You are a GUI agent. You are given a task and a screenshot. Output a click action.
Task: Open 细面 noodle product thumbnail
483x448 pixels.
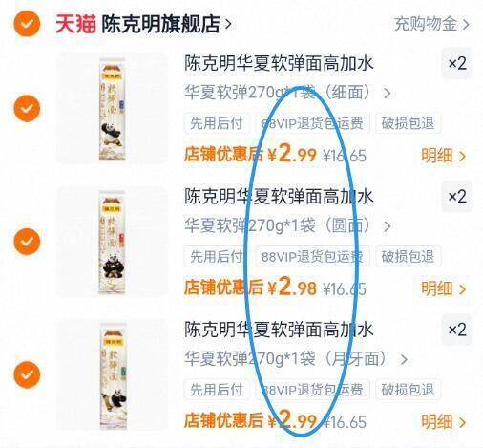tap(113, 109)
